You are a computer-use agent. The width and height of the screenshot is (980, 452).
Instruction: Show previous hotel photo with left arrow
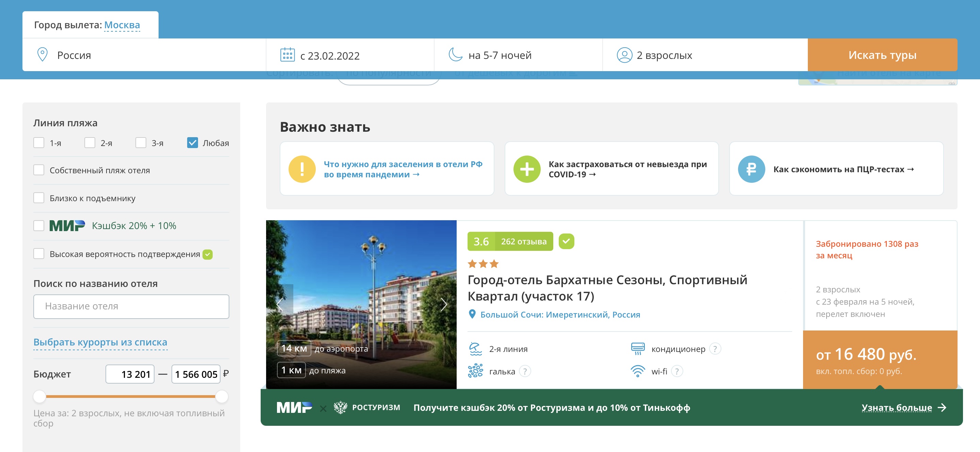pos(280,304)
